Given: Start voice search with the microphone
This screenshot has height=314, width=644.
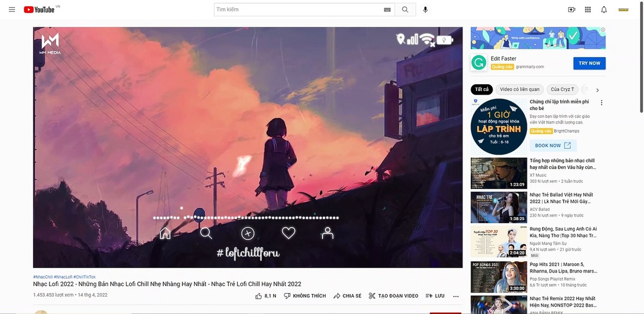Looking at the screenshot, I should [x=425, y=10].
